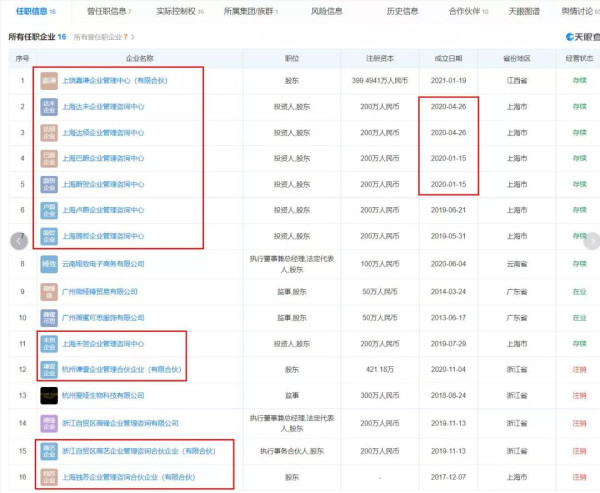This screenshot has height=493, width=600.
Task: Switch to 合作伙伴 tab
Action: coord(468,11)
